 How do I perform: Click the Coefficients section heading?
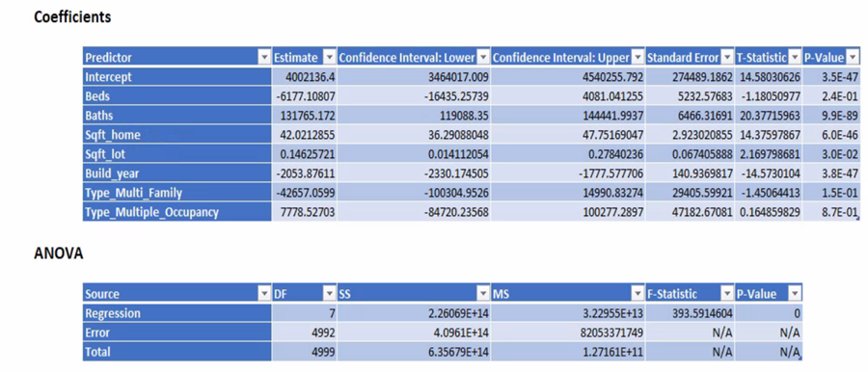click(x=72, y=17)
